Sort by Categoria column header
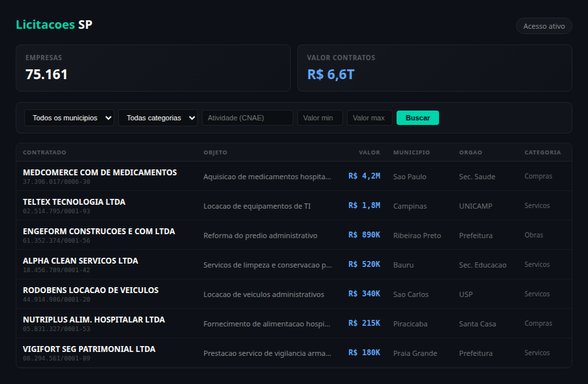The height and width of the screenshot is (384, 588). pos(542,152)
